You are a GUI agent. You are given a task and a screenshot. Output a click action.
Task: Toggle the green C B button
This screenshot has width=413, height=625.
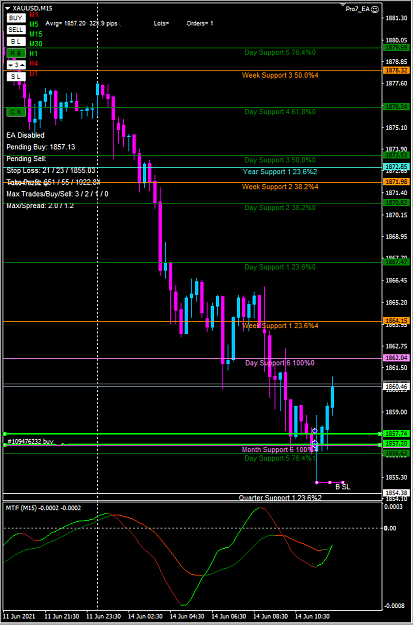pyautogui.click(x=16, y=112)
